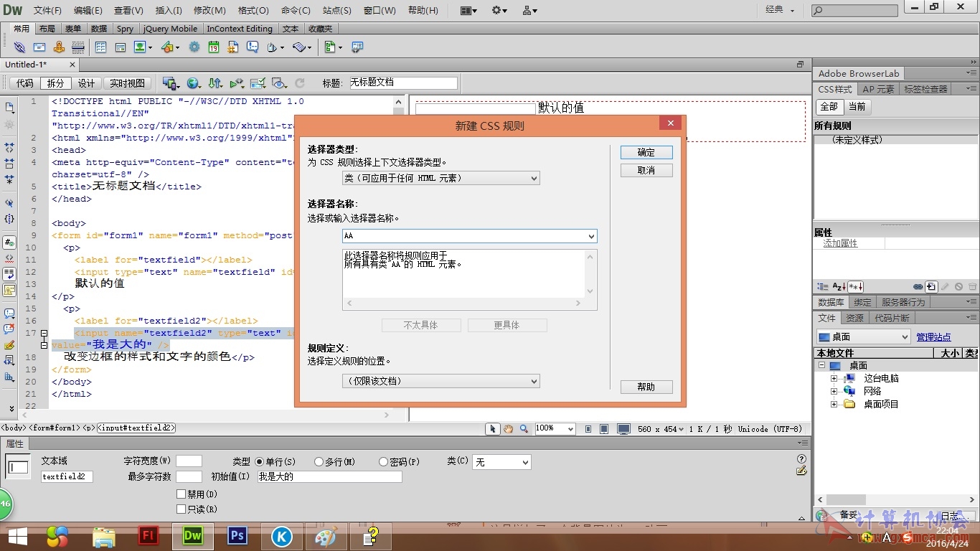This screenshot has height=551, width=980.
Task: Click the A-Z list view icon
Action: click(839, 287)
